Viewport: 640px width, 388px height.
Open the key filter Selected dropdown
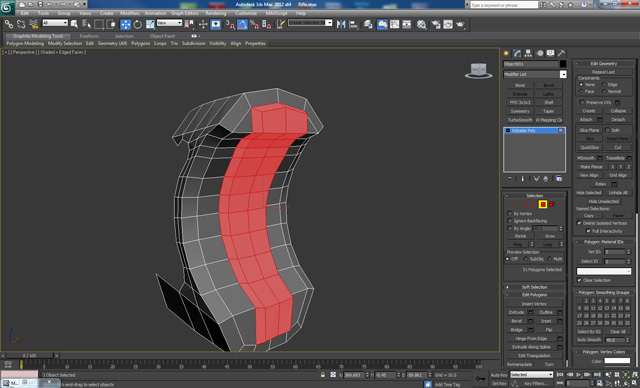click(531, 375)
